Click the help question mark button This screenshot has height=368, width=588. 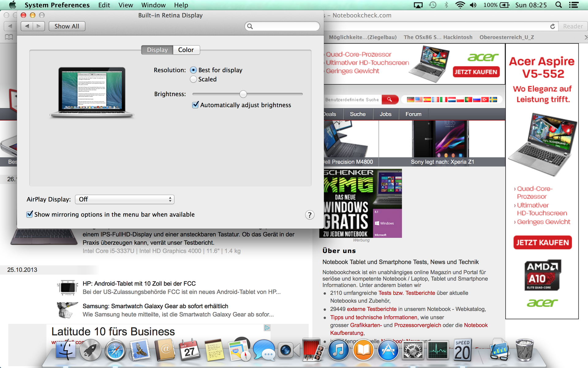(x=310, y=215)
